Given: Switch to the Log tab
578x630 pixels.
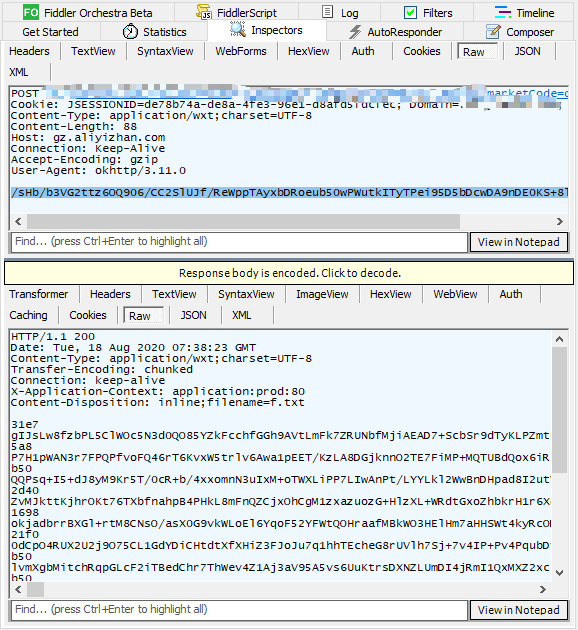Looking at the screenshot, I should coord(340,12).
